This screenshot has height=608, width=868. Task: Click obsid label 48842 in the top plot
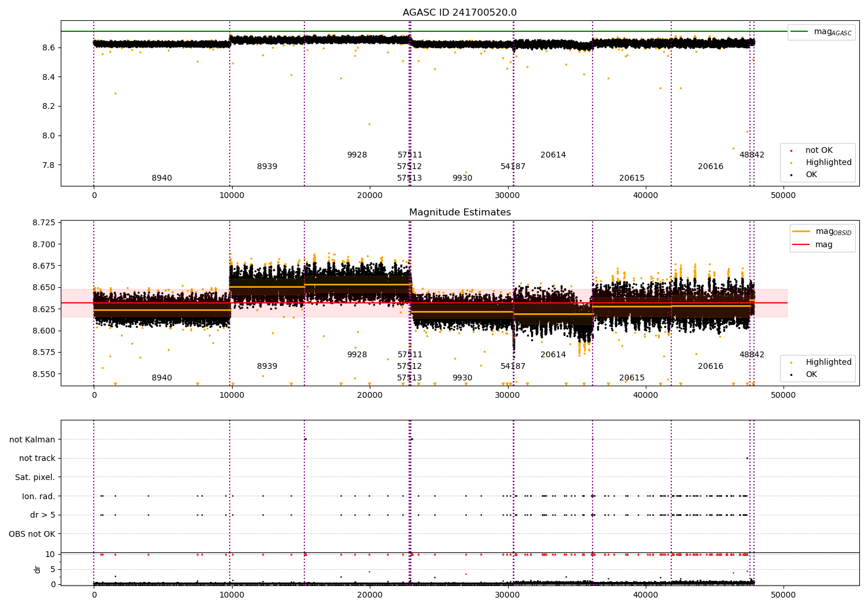click(x=752, y=155)
